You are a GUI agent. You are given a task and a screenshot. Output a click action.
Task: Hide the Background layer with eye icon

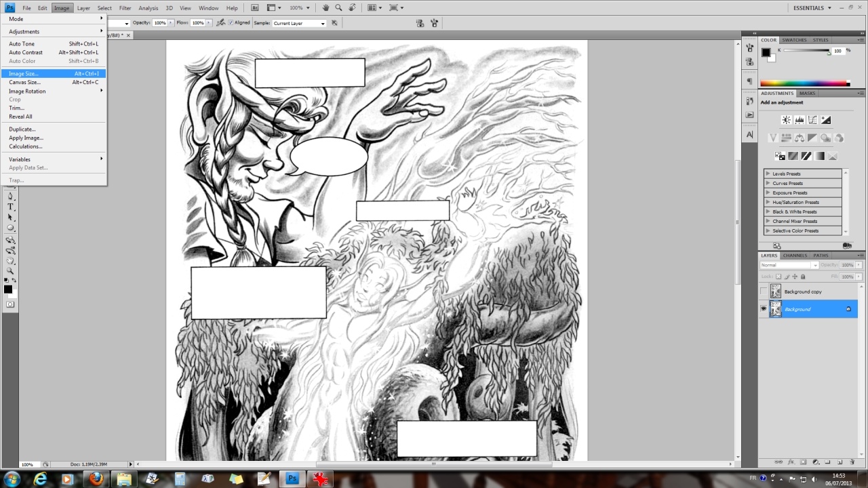(x=764, y=309)
